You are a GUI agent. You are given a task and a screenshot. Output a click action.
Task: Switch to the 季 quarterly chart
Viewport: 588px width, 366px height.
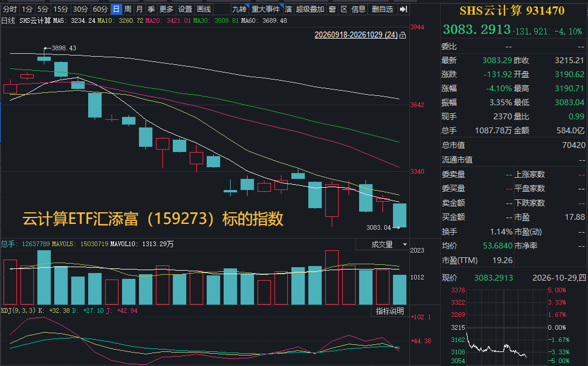(151, 9)
